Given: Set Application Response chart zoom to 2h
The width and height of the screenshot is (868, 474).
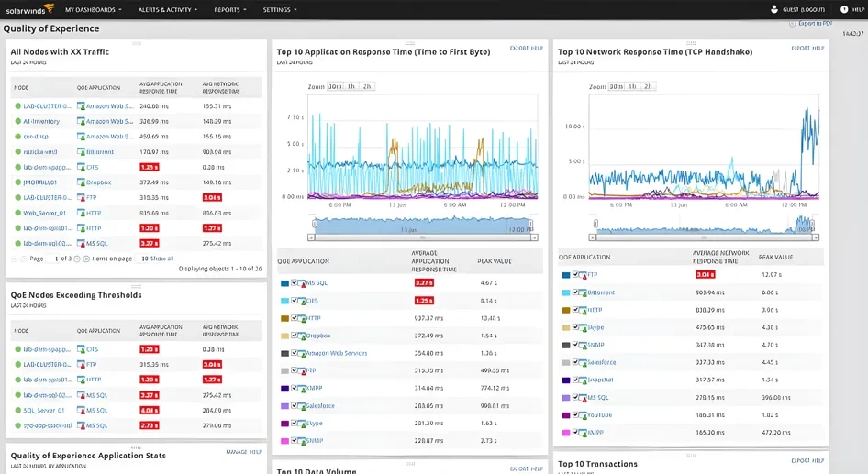Looking at the screenshot, I should (x=367, y=86).
